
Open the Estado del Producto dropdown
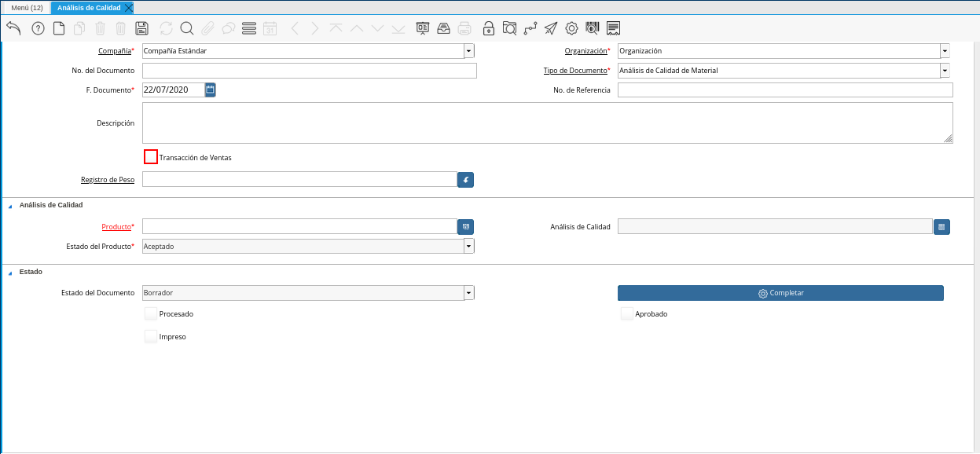469,247
